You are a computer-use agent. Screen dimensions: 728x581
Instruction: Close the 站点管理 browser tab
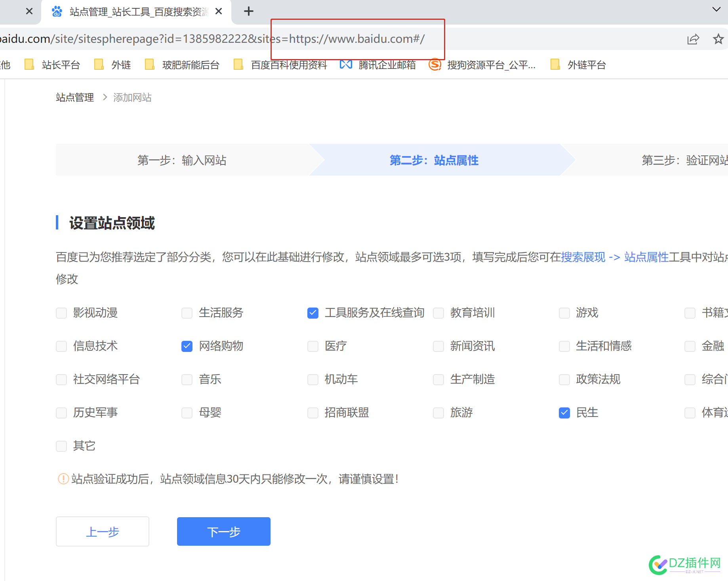pyautogui.click(x=219, y=11)
